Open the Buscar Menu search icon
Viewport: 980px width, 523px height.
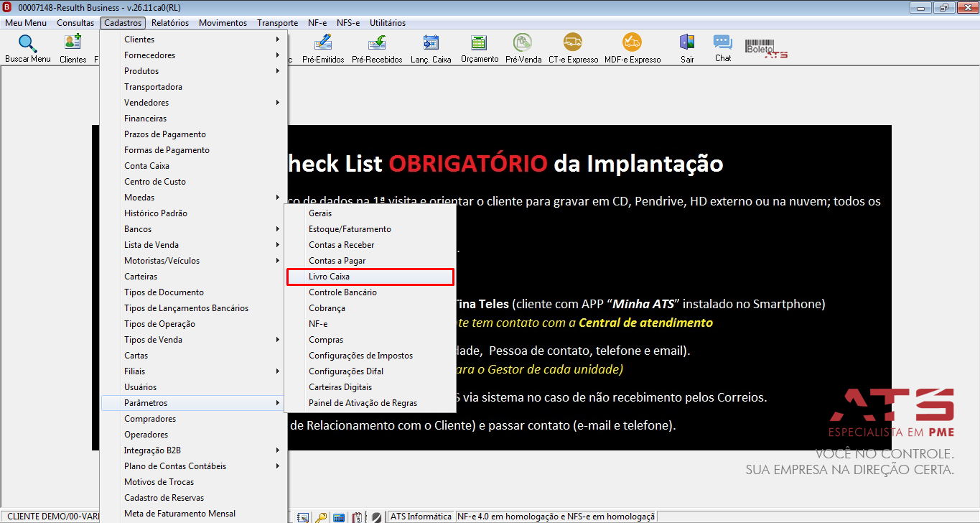[28, 48]
